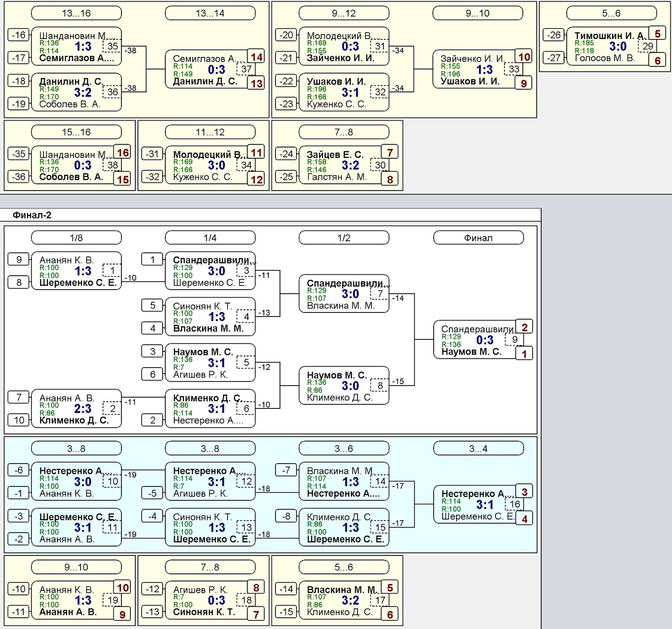672x629 pixels.
Task: Select the 3...6 round header
Action: coord(344,449)
